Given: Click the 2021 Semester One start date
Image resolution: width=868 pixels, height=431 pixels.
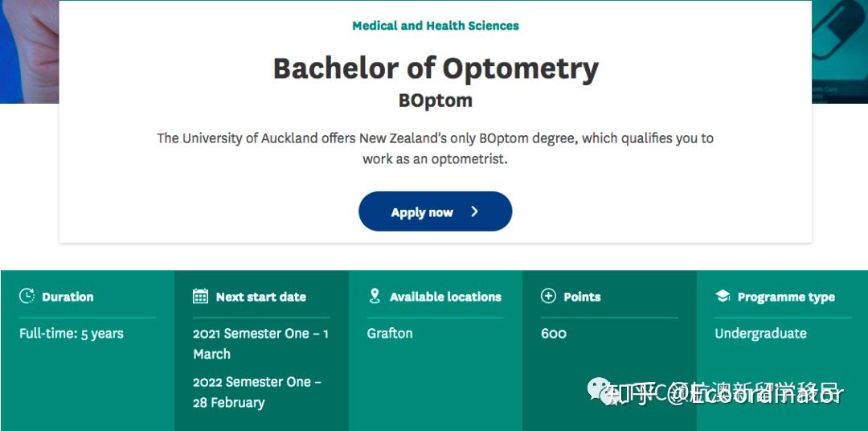Looking at the screenshot, I should [x=260, y=343].
